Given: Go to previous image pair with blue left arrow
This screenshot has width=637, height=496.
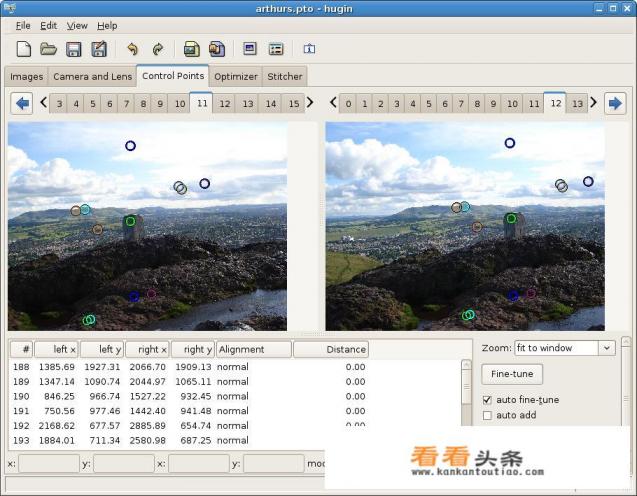Looking at the screenshot, I should pos(22,103).
